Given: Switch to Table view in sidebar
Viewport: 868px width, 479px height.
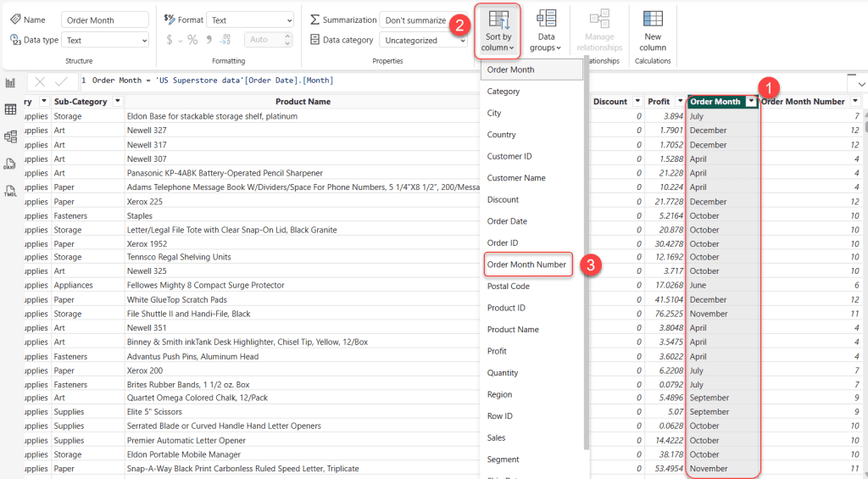Looking at the screenshot, I should pos(10,109).
